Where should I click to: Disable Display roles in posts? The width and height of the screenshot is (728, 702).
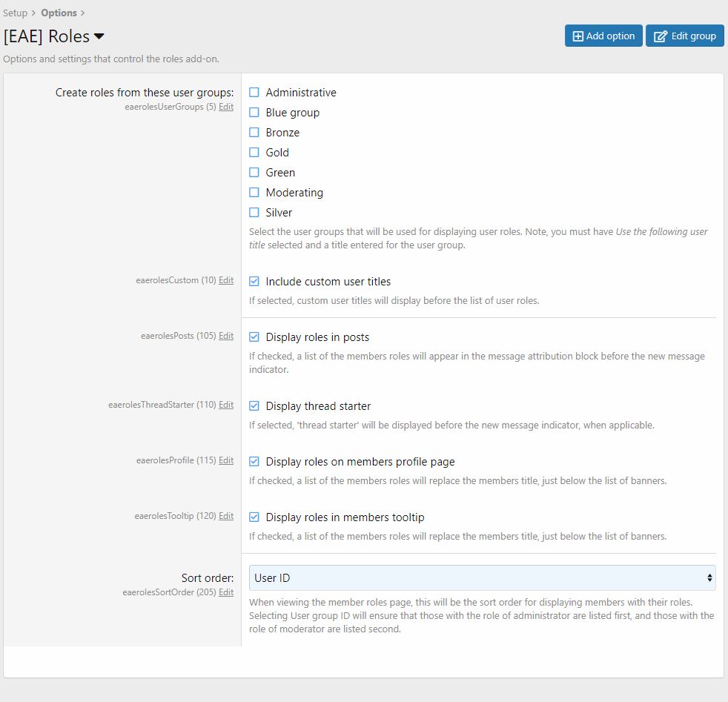pos(254,337)
